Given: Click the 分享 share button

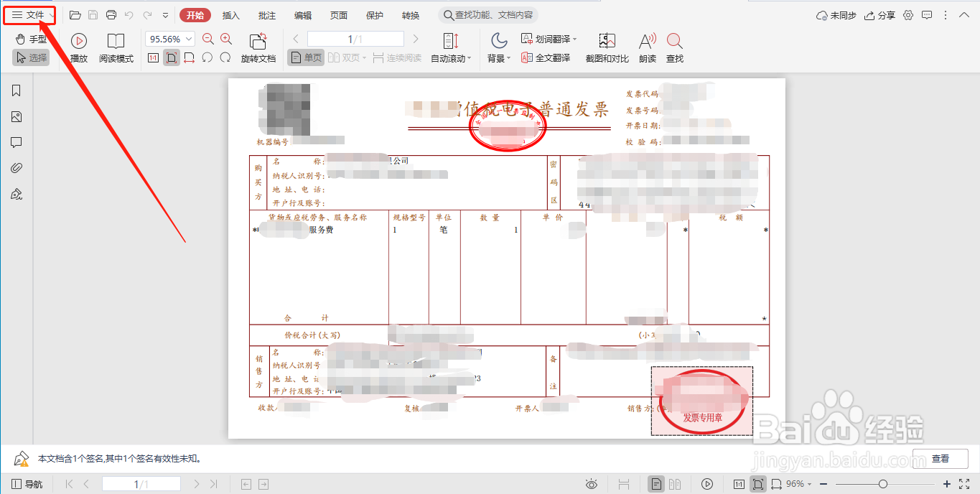Looking at the screenshot, I should click(x=879, y=15).
